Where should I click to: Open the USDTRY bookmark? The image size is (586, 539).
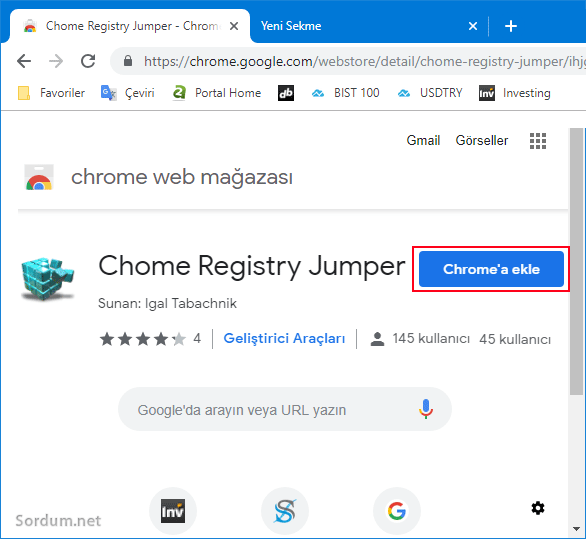[430, 93]
